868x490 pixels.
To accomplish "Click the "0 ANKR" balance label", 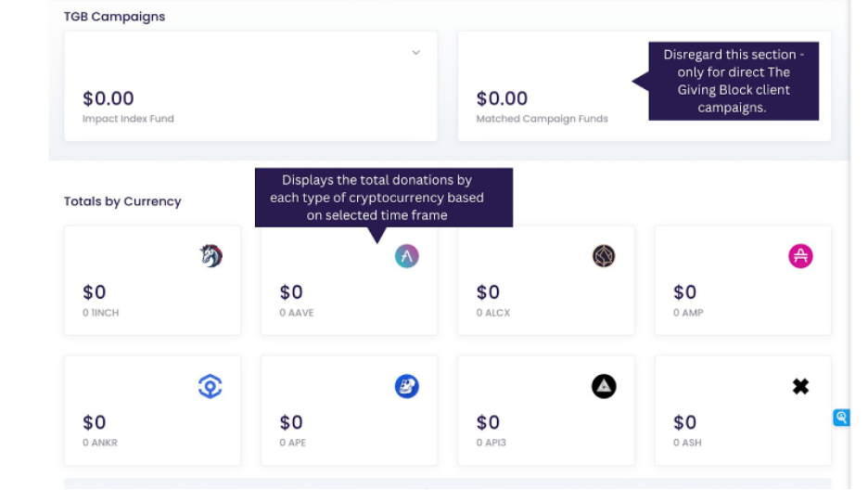I will click(x=100, y=443).
